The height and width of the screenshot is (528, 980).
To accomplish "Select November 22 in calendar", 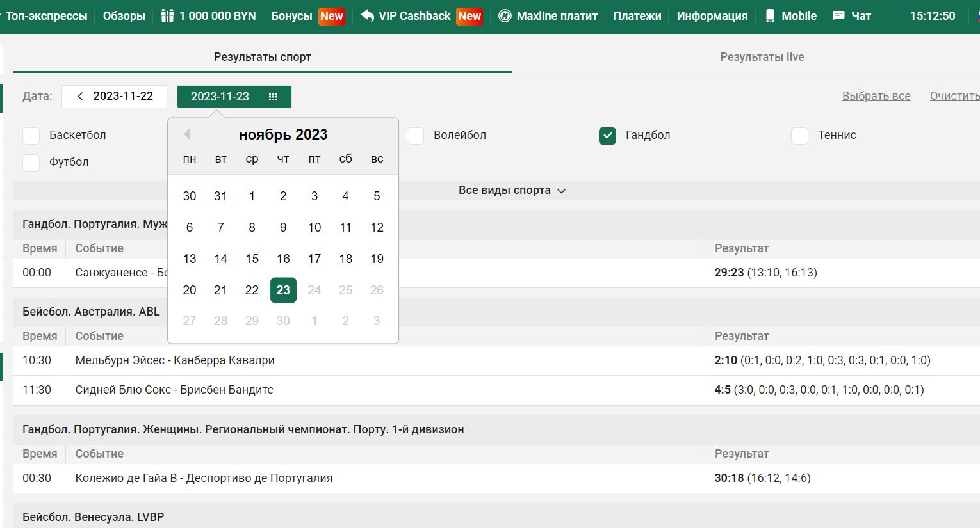I will click(252, 290).
